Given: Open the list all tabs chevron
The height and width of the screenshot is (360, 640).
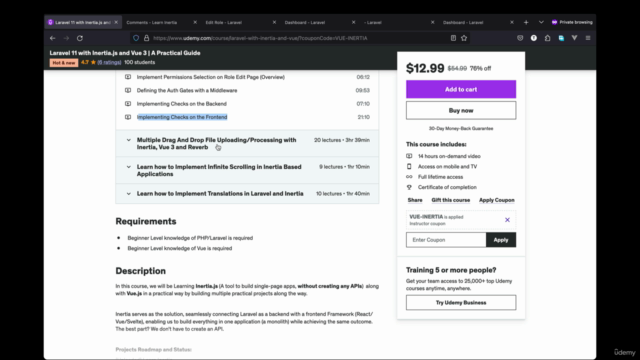Looking at the screenshot, I should pyautogui.click(x=541, y=22).
